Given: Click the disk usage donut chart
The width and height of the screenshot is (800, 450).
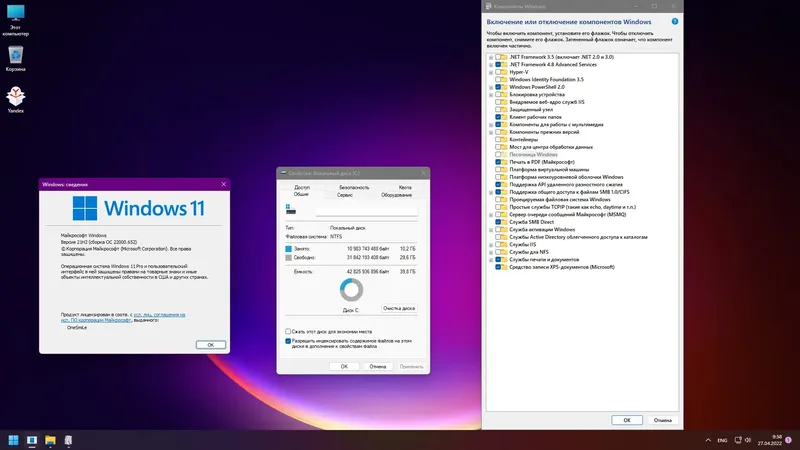Looking at the screenshot, I should [351, 290].
